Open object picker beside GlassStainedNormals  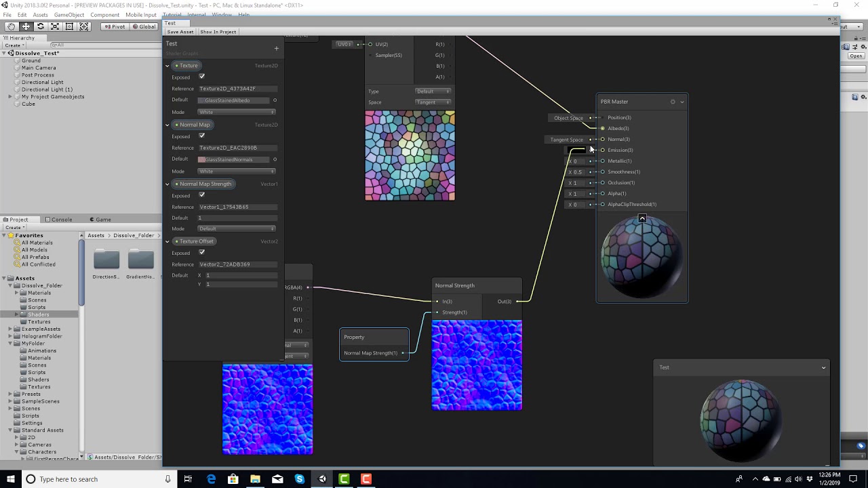tap(275, 159)
